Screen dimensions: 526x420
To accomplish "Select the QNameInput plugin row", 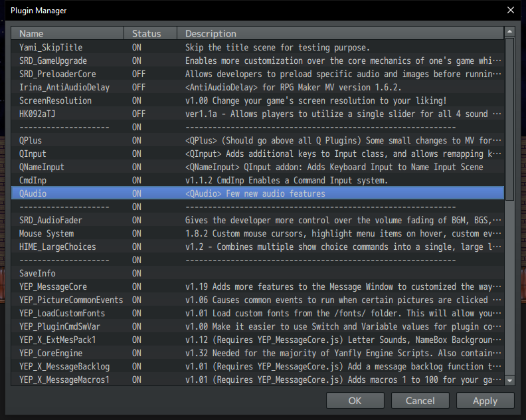I will tap(257, 167).
